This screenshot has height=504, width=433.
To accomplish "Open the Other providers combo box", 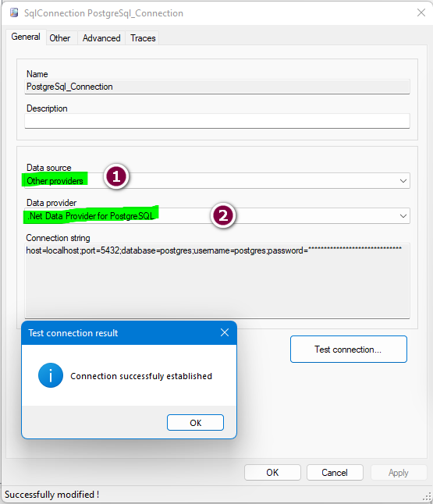I will [x=217, y=181].
